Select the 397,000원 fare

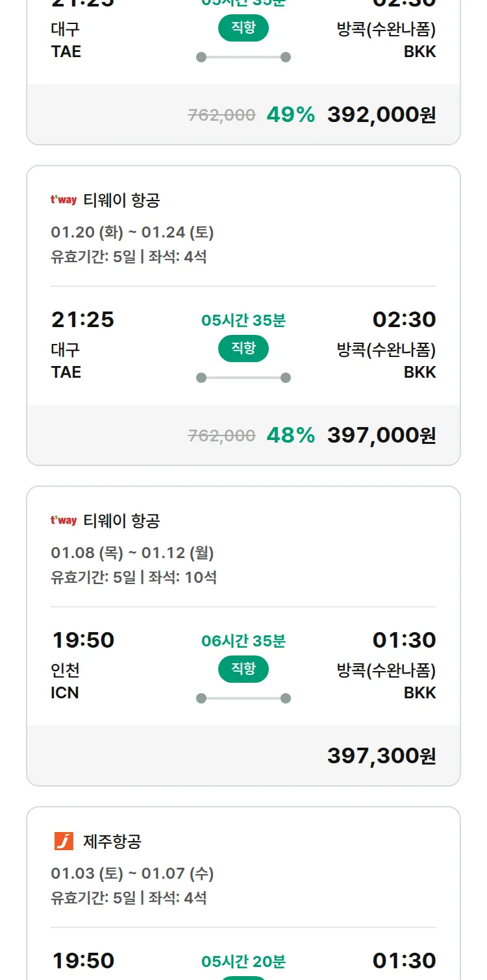[381, 435]
